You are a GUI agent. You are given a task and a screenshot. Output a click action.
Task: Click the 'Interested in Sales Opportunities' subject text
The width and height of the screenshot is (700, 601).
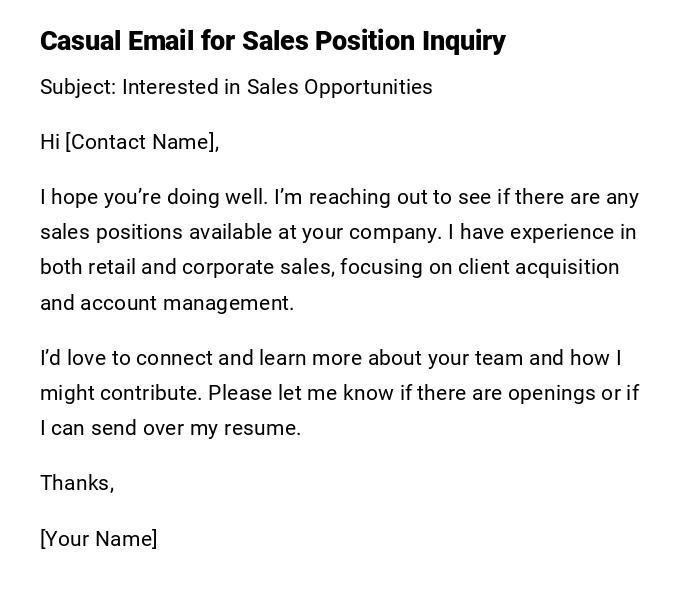[277, 87]
